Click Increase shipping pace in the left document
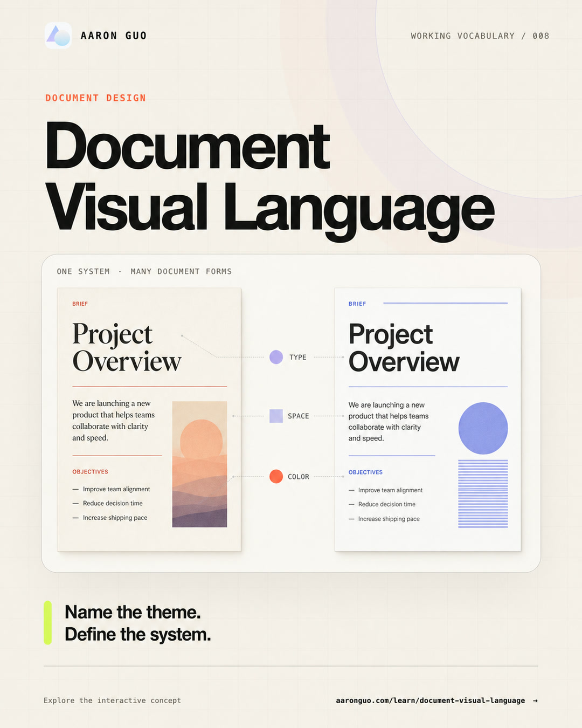This screenshot has height=728, width=582. (x=115, y=518)
